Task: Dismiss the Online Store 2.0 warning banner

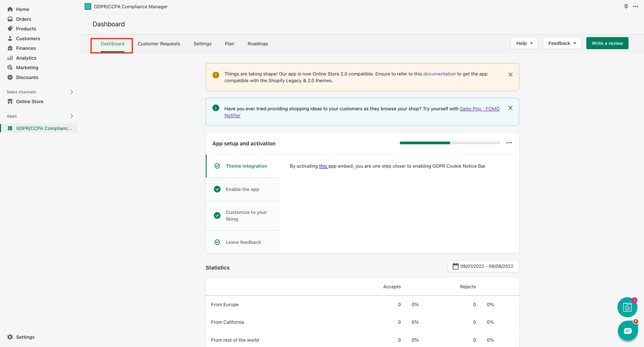Action: [510, 75]
